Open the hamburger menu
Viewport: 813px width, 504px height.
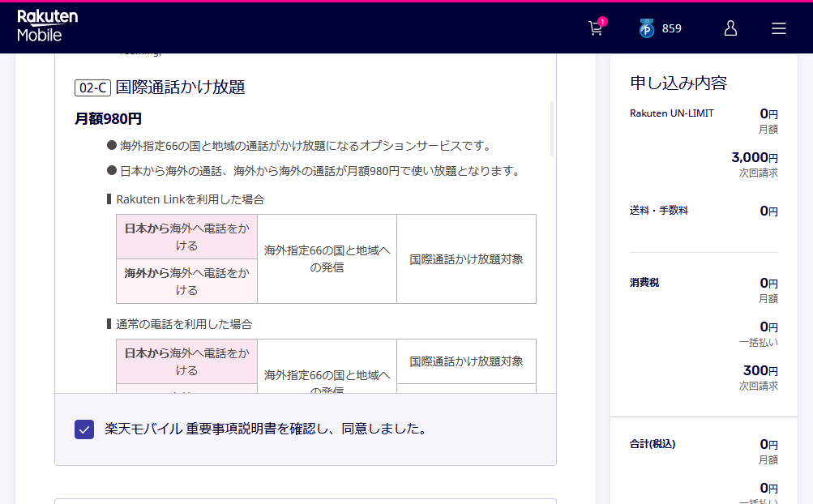[778, 28]
